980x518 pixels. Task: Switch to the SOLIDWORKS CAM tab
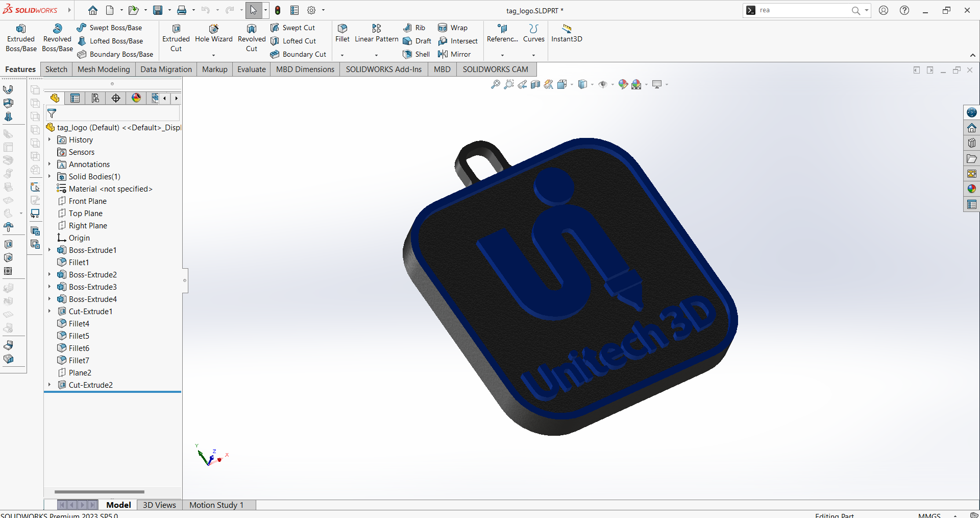click(x=495, y=69)
